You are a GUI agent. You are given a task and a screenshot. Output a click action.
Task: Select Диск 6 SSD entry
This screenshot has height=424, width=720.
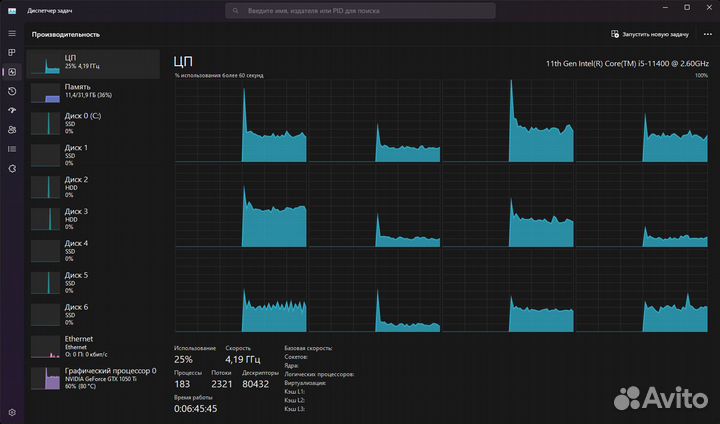tap(94, 313)
